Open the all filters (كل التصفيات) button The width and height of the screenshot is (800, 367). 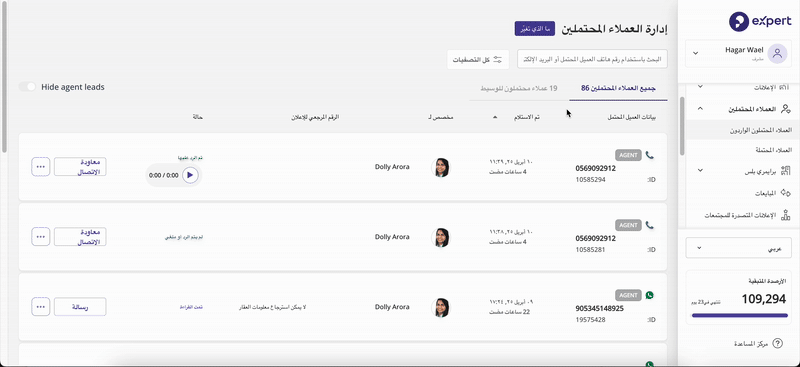[478, 59]
